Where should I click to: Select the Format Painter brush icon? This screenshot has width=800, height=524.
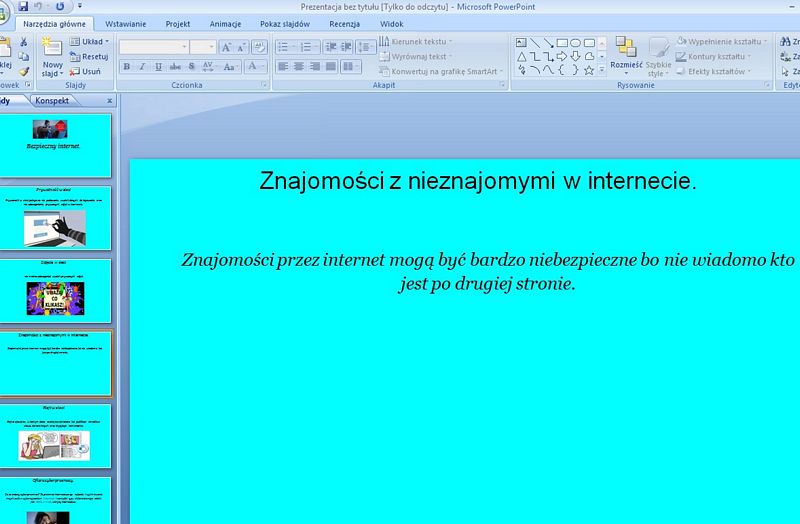(x=23, y=72)
